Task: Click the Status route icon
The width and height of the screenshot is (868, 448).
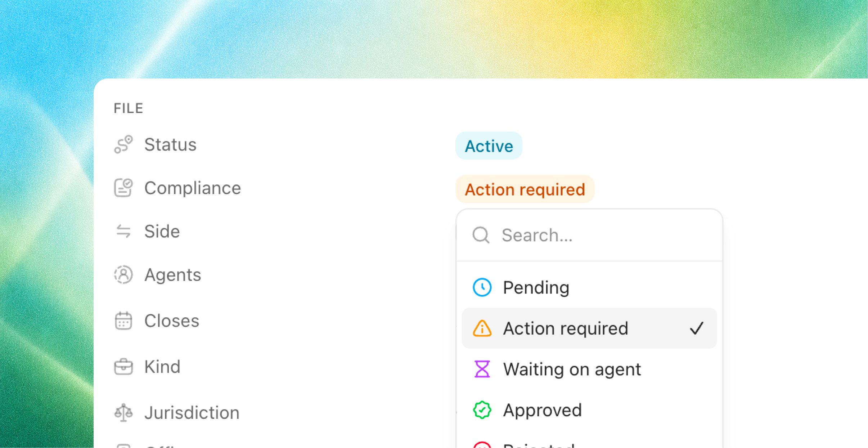Action: tap(123, 144)
